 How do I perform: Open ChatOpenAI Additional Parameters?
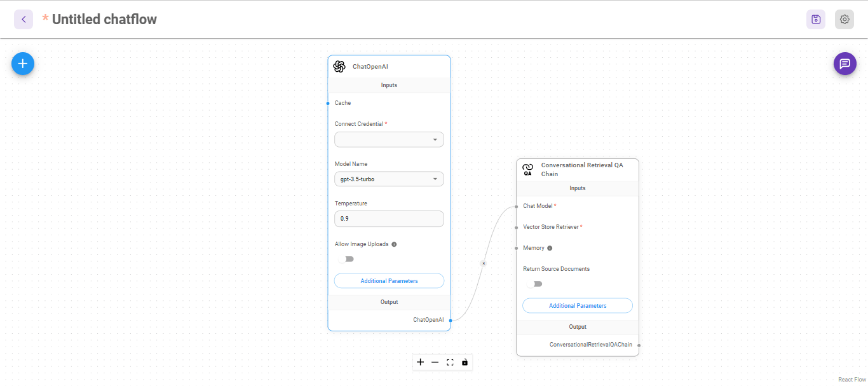pos(389,281)
